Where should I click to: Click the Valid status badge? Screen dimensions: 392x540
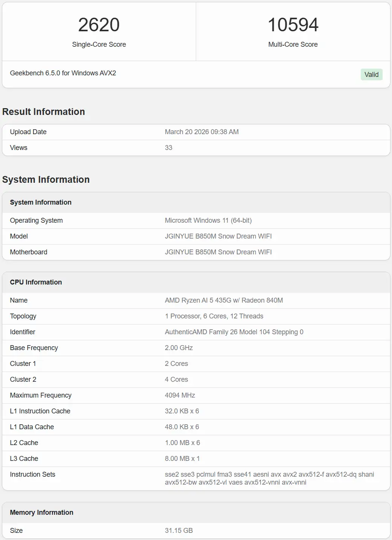coord(371,75)
